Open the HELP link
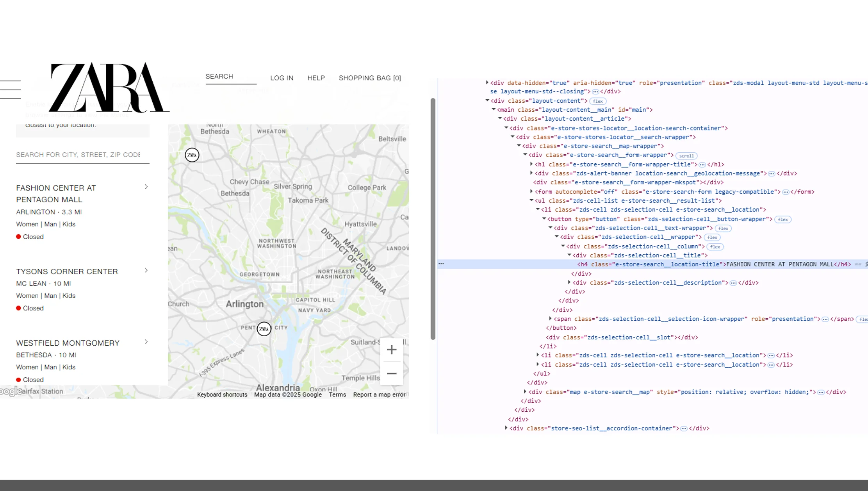This screenshot has width=868, height=491. pos(316,78)
